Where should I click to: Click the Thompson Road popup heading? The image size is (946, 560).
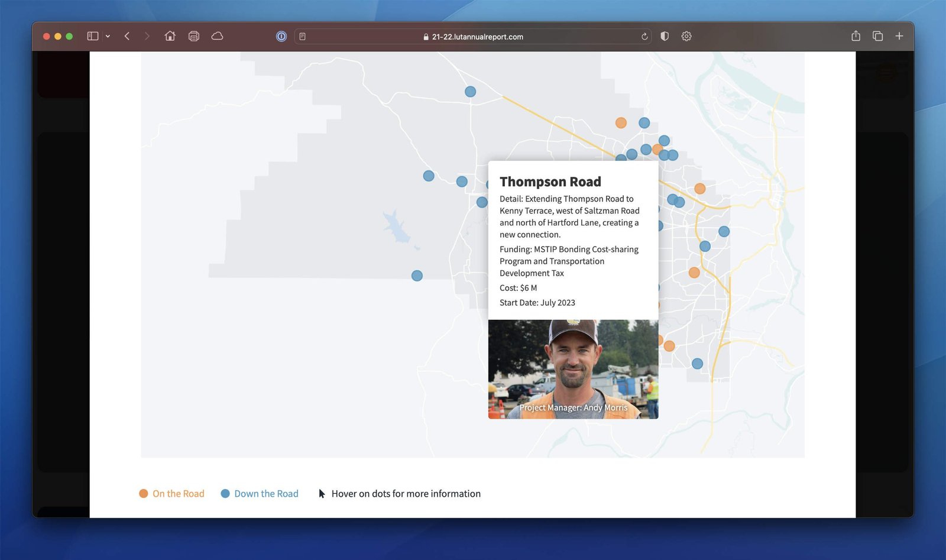[550, 182]
